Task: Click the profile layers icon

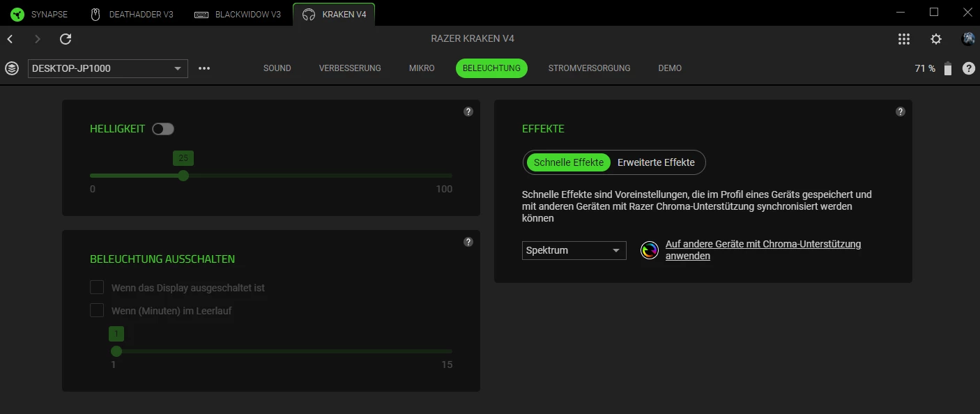Action: click(12, 68)
